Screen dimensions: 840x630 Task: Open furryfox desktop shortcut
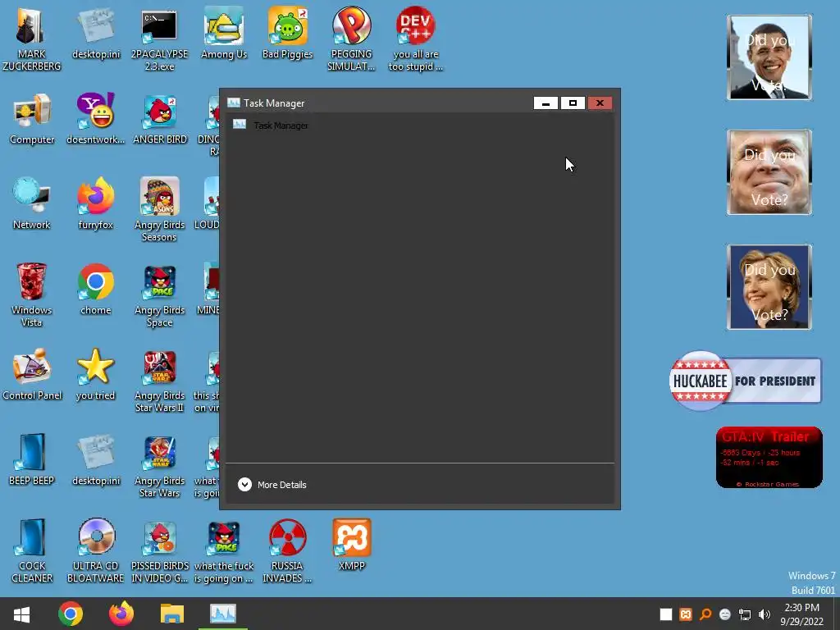click(95, 203)
